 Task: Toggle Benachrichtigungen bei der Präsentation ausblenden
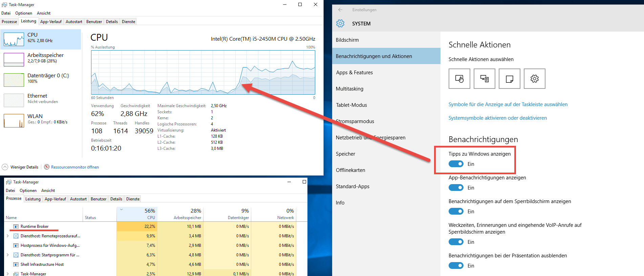pyautogui.click(x=456, y=265)
